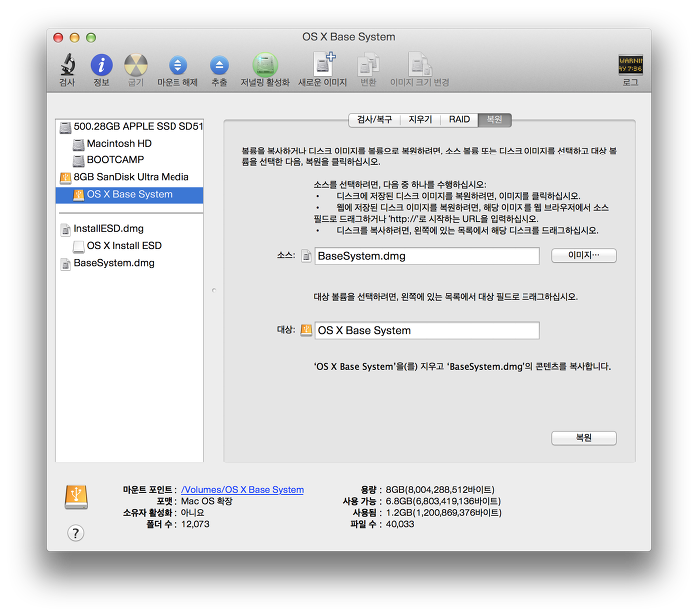Click the 500.28GB APPLE SSD drive icon
This screenshot has width=698, height=616.
point(66,127)
